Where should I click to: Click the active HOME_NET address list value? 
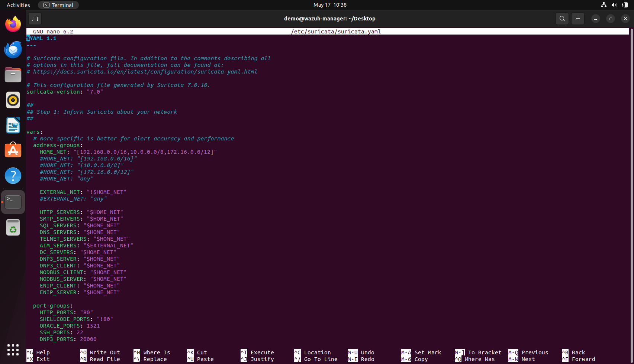(x=145, y=152)
